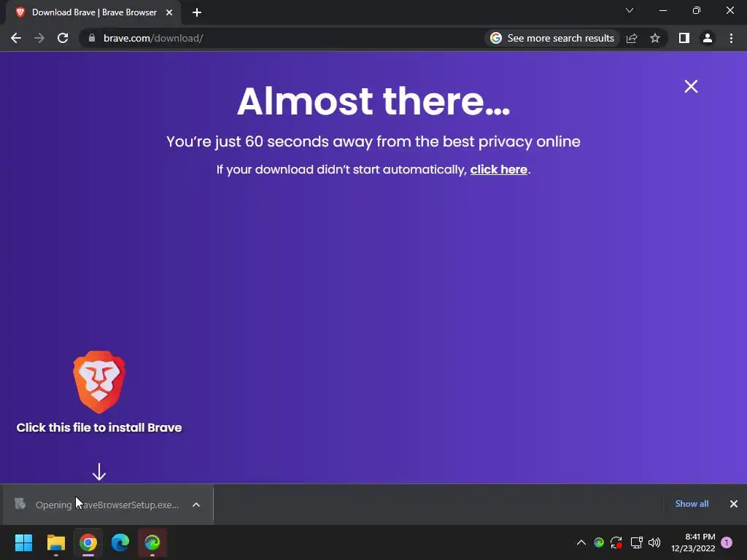Follow the 'click here' download link

pos(499,169)
